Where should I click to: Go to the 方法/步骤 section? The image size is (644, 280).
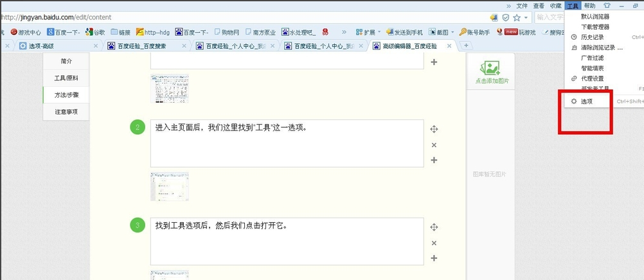66,95
